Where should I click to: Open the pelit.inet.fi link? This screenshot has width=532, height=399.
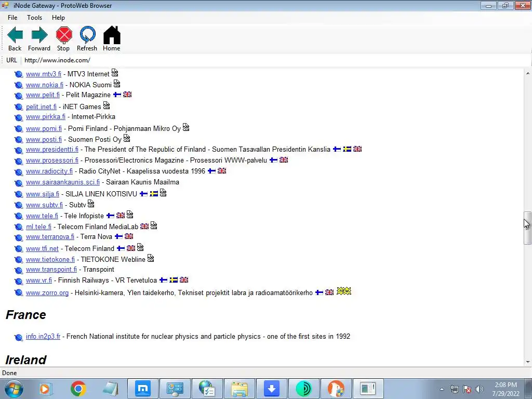[41, 107]
